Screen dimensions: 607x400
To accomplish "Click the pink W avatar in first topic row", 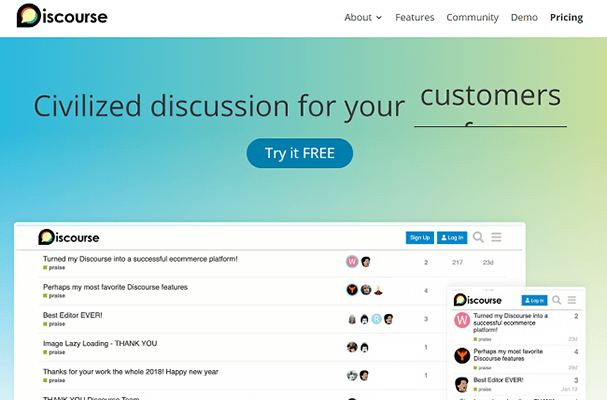I will pyautogui.click(x=352, y=262).
